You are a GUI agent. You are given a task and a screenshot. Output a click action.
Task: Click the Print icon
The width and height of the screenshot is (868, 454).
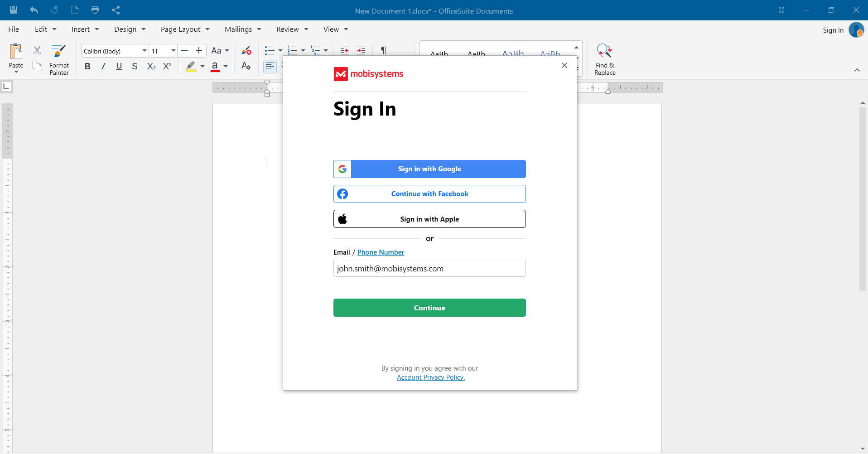(x=95, y=10)
